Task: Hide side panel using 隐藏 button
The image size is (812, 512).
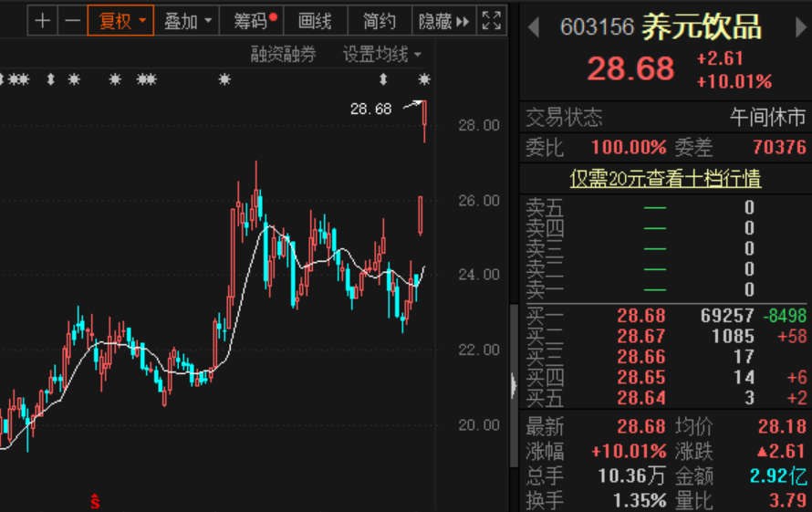Action: tap(443, 20)
